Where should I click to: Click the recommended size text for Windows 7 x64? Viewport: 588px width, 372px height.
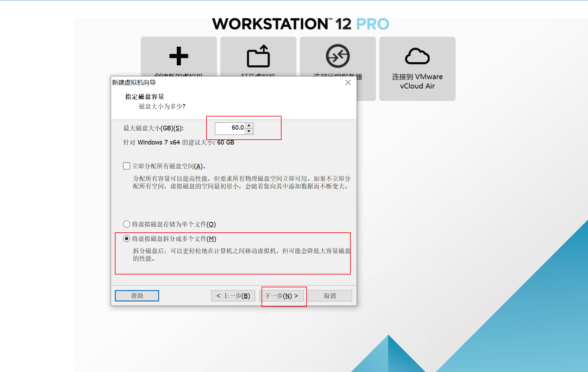click(x=179, y=142)
